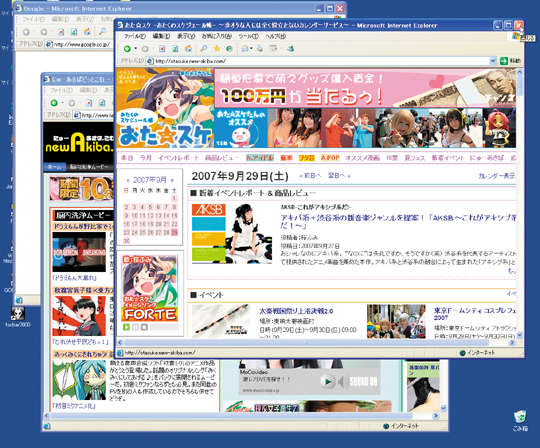Viewport: 540px width, 448px height.
Task: Open 商品レビュー in the pink nav bar
Action: [222, 158]
